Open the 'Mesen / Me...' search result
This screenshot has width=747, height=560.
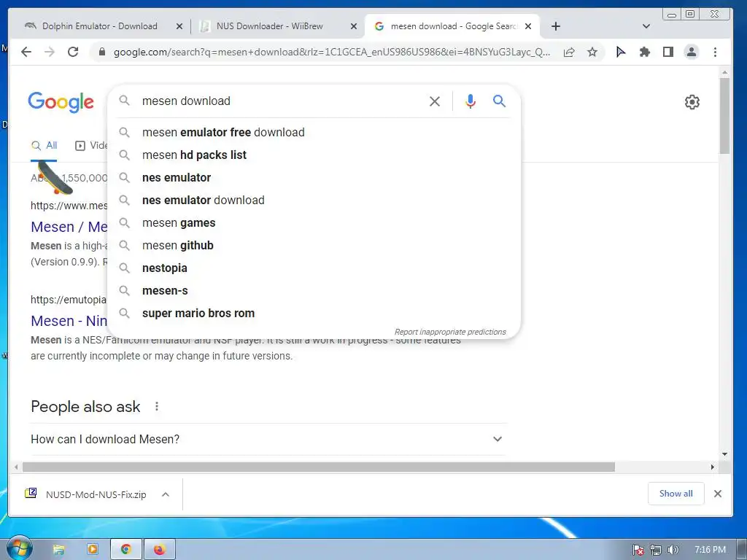click(69, 227)
